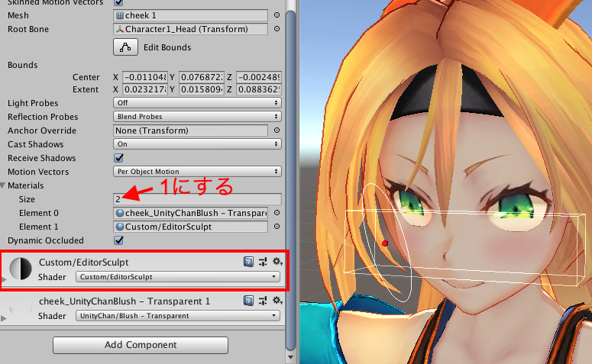Open gear menu for Custom/EditorSculpt material
The height and width of the screenshot is (364, 592).
(277, 262)
